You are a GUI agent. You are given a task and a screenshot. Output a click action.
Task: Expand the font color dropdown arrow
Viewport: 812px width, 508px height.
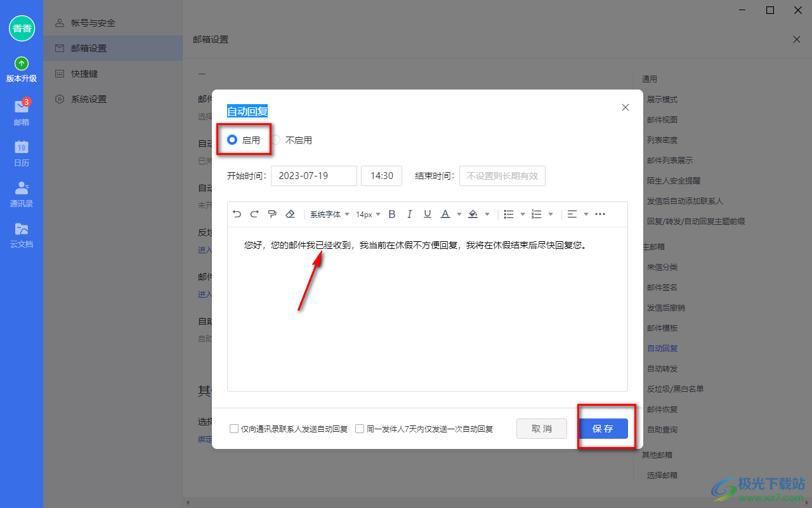[x=459, y=214]
